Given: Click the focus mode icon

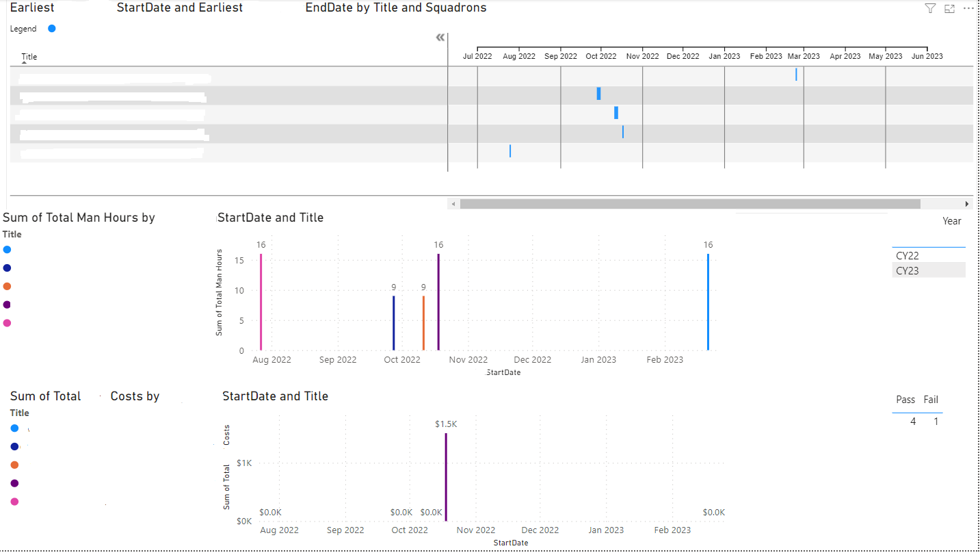Looking at the screenshot, I should 949,9.
